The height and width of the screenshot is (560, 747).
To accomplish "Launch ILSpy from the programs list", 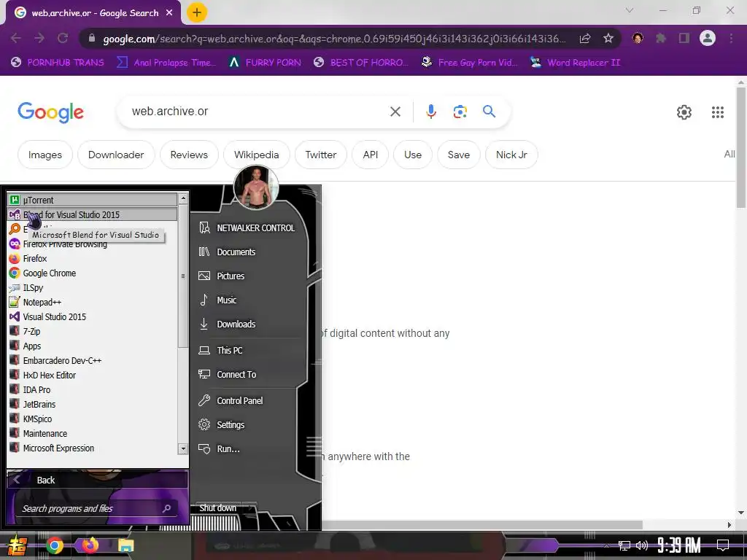I will point(93,287).
